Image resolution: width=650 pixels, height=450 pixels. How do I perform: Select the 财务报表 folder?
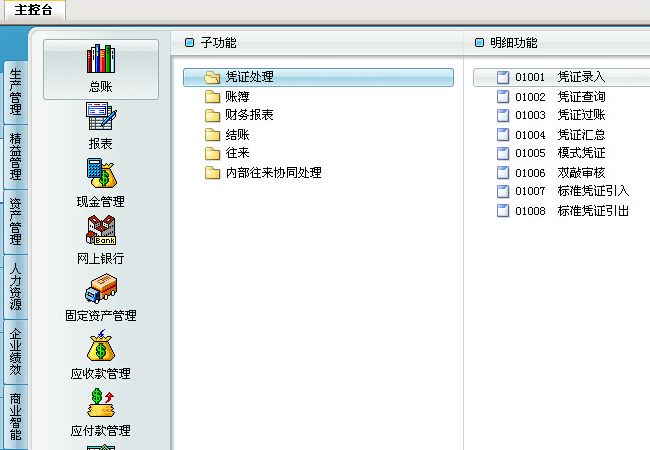pyautogui.click(x=239, y=115)
